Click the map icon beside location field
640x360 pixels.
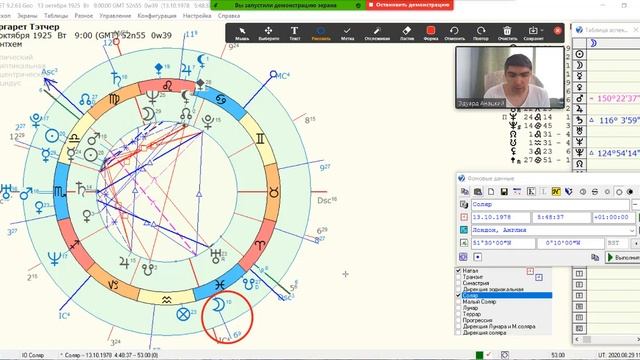pyautogui.click(x=464, y=230)
